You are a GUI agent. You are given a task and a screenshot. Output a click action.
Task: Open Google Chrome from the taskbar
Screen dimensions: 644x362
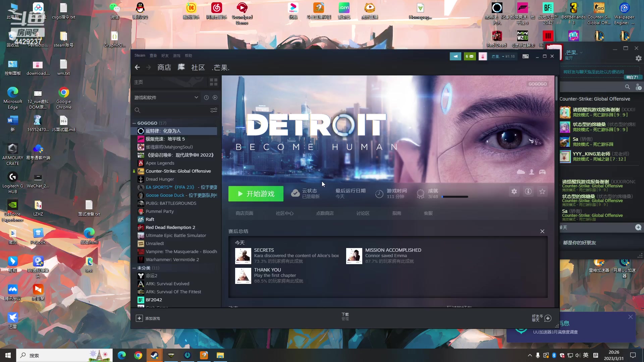pyautogui.click(x=138, y=355)
